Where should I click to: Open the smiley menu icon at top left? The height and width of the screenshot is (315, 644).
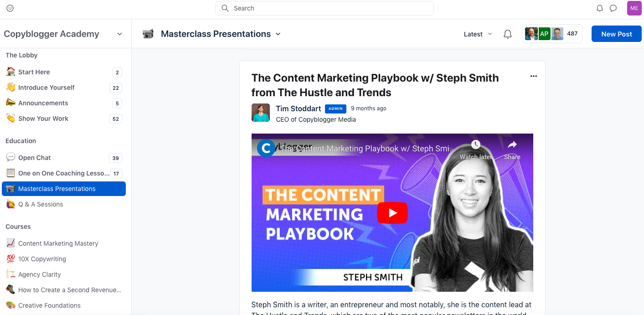(x=10, y=8)
